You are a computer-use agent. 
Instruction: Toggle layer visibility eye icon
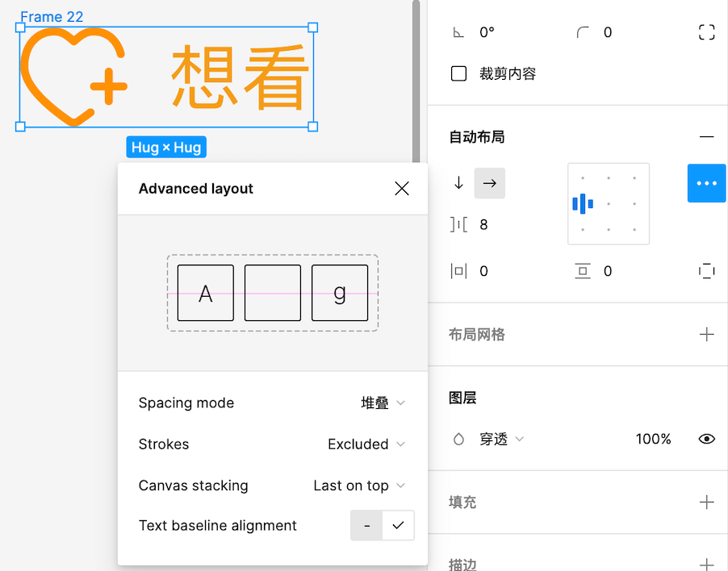coord(706,439)
